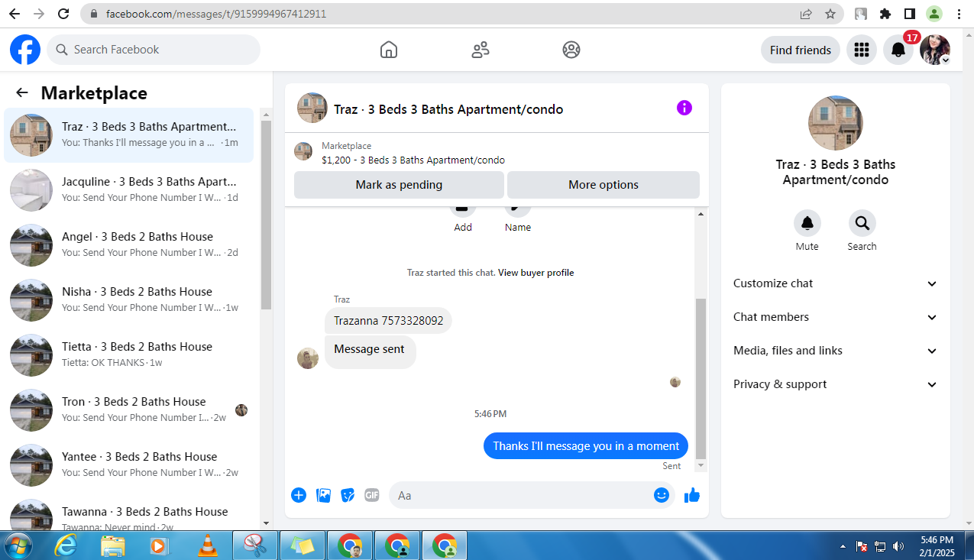974x560 pixels.
Task: Launch VLC media player from taskbar
Action: 207,546
